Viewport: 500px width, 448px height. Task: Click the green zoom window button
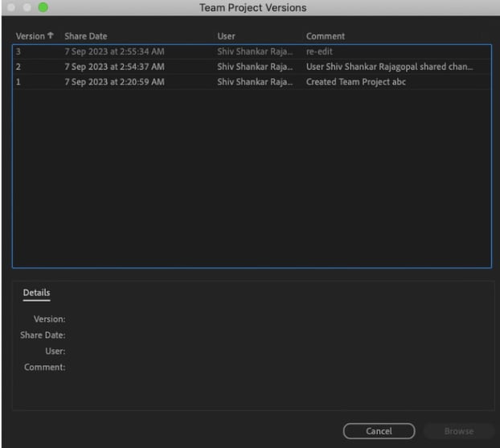pyautogui.click(x=43, y=7)
